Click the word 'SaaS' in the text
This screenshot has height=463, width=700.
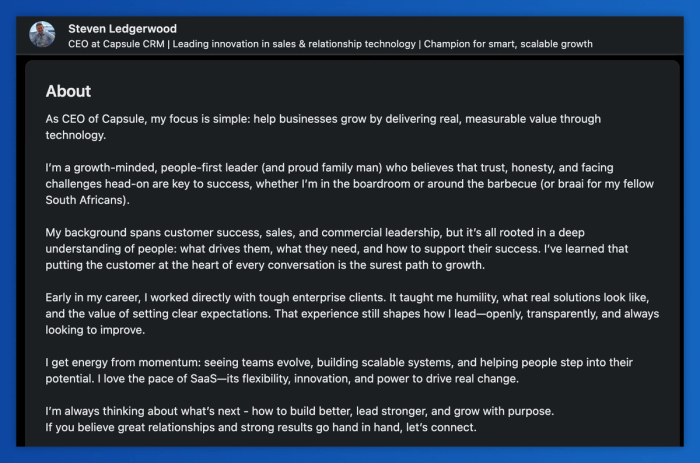(x=204, y=379)
